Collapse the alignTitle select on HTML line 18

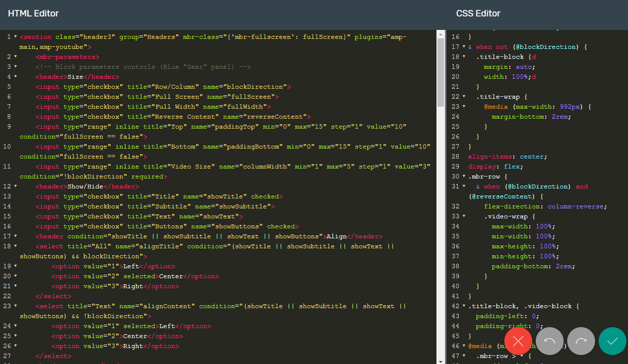point(15,246)
